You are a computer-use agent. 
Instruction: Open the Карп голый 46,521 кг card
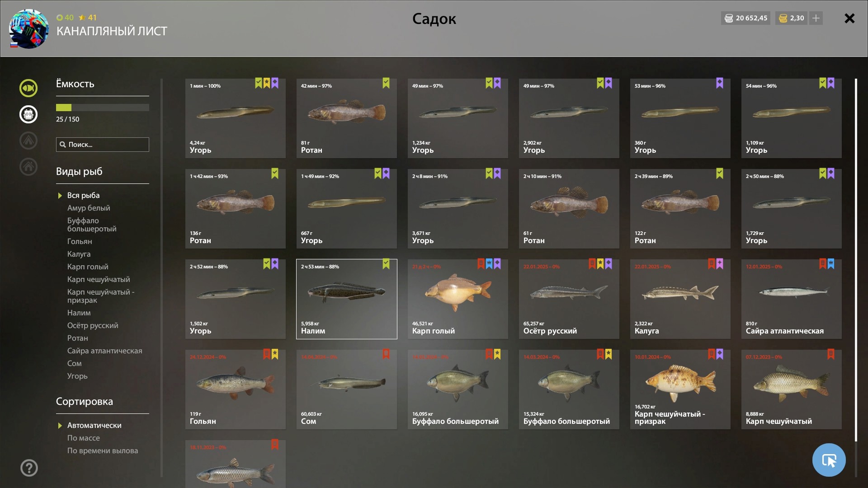click(x=458, y=299)
